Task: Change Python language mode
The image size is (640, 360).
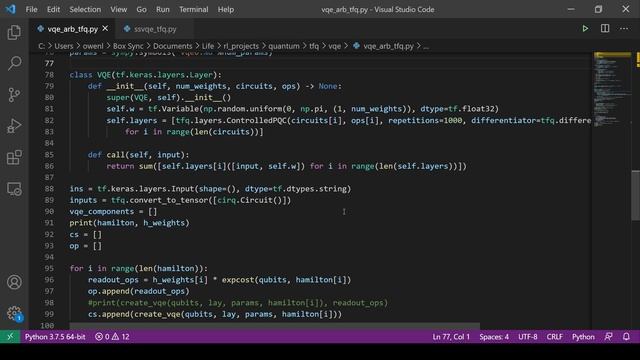Action: coord(583,337)
